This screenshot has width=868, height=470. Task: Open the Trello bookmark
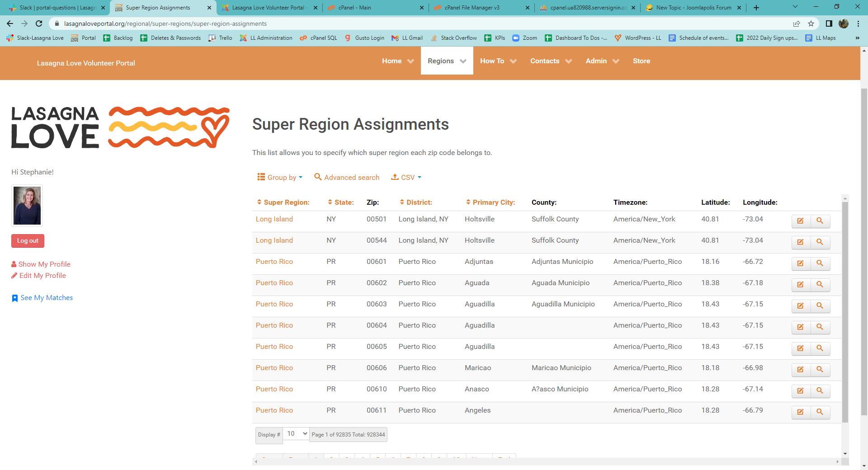pos(220,38)
